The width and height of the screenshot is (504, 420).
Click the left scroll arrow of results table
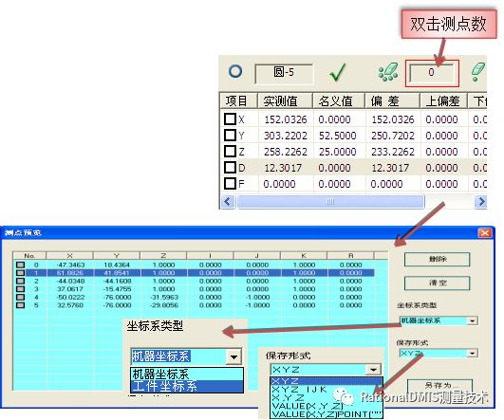tap(228, 202)
